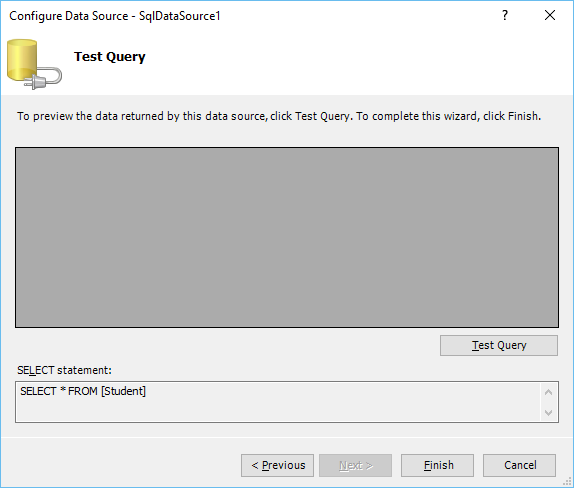Click the yellow database plug icon
The width and height of the screenshot is (574, 488).
point(34,64)
